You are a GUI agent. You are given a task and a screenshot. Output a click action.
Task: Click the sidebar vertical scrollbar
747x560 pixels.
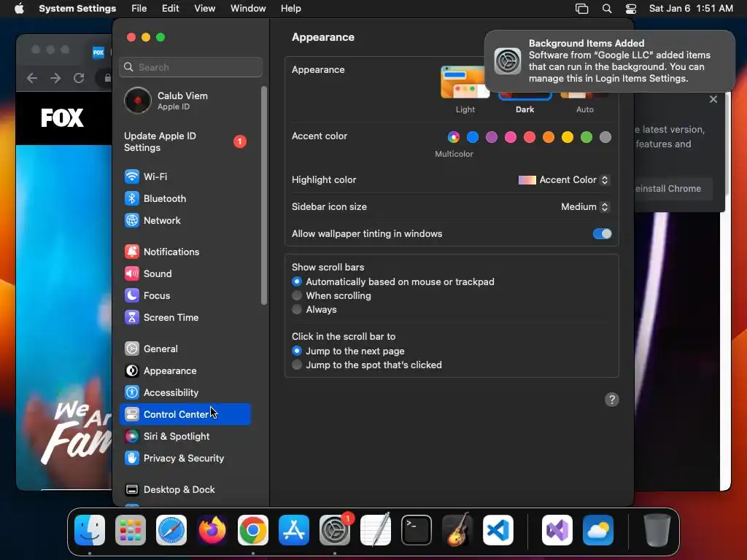264,195
